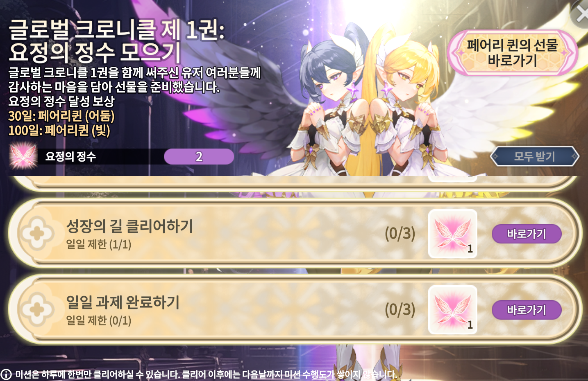The image size is (588, 381).
Task: Click the 100일: 페어리퀸 (빛) reward text
Action: click(x=59, y=131)
